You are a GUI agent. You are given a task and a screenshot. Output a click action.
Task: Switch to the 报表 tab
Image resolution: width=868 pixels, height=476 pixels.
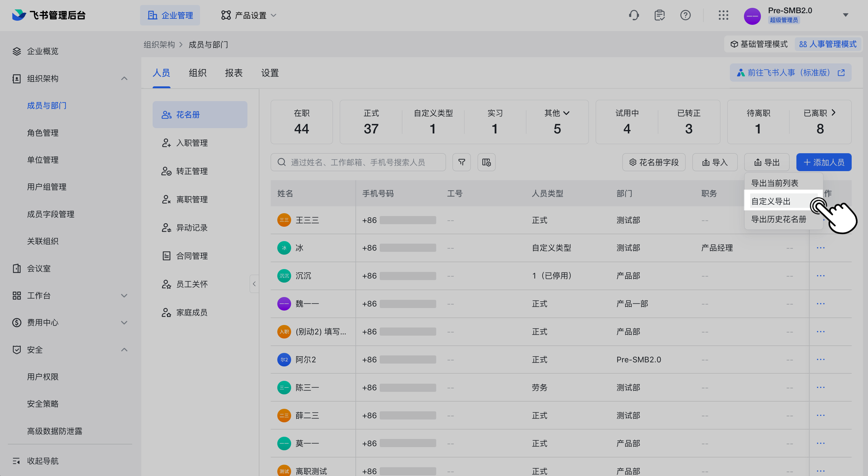234,73
